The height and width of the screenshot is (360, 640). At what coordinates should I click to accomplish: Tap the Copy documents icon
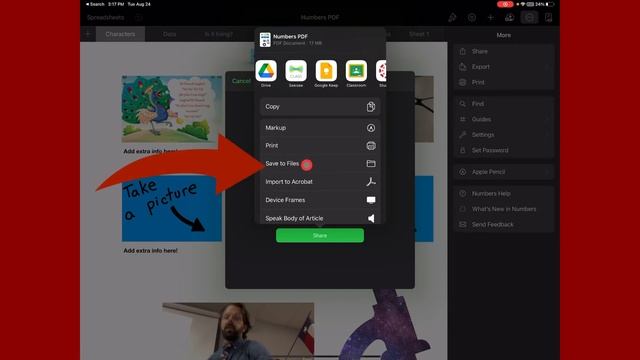click(371, 107)
